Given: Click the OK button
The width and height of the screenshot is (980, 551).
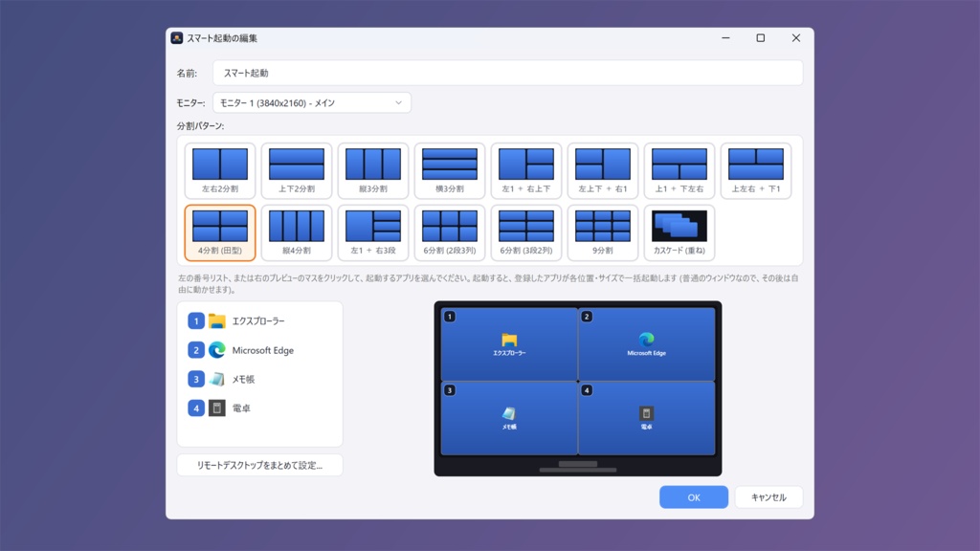Looking at the screenshot, I should pyautogui.click(x=694, y=497).
